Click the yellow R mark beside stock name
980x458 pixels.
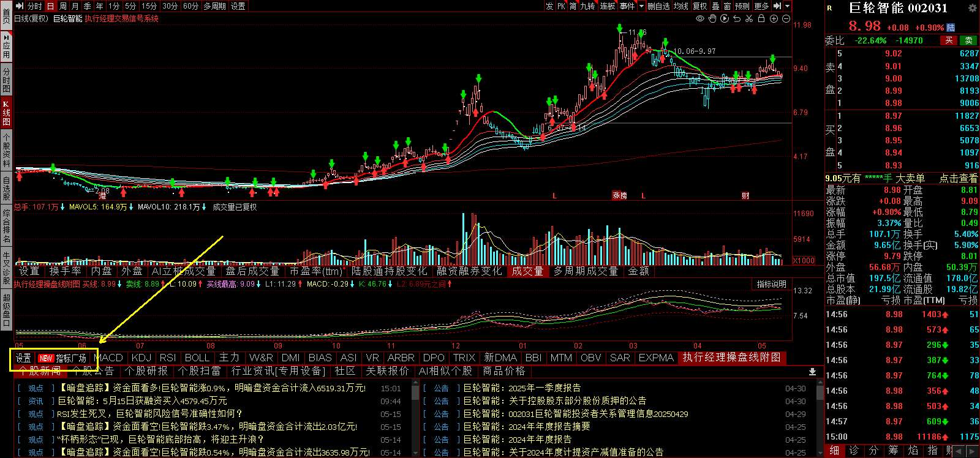pos(830,8)
